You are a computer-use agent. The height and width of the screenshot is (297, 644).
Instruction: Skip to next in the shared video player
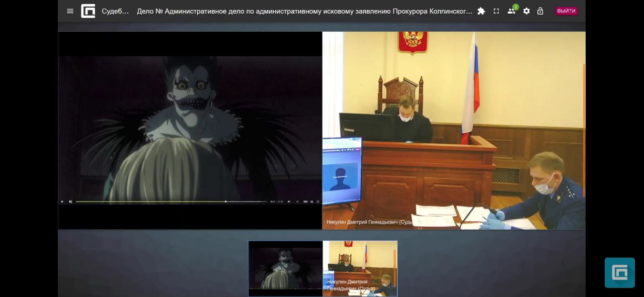point(289,202)
